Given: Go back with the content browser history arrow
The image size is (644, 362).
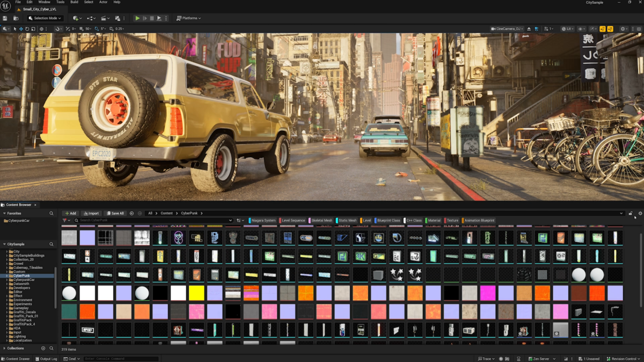Looking at the screenshot, I should coord(131,213).
